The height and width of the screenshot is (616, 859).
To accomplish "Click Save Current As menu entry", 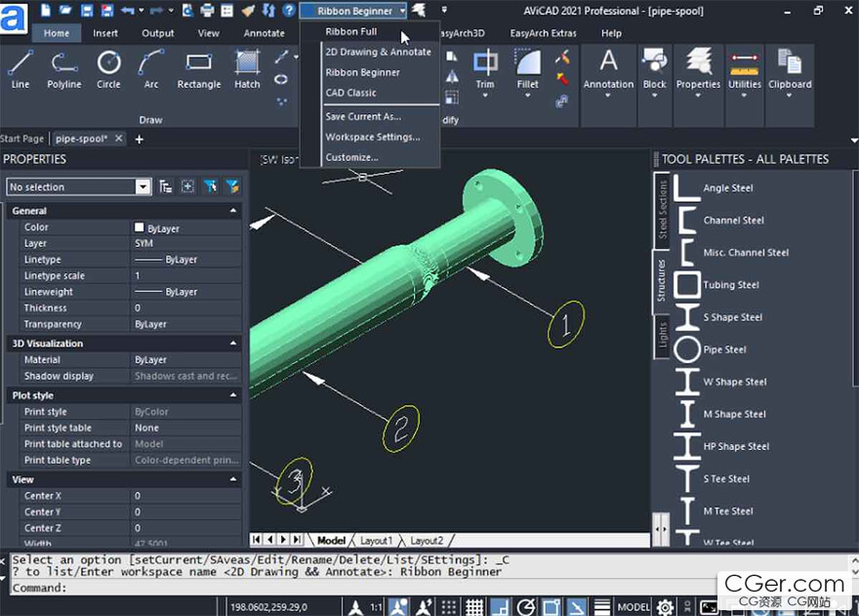I will pyautogui.click(x=363, y=117).
